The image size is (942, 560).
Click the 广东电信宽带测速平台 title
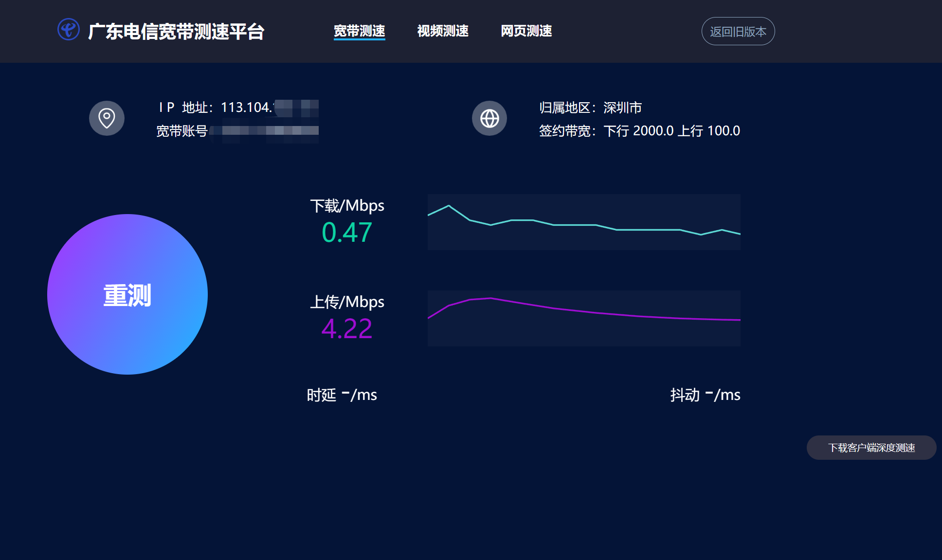pyautogui.click(x=176, y=32)
